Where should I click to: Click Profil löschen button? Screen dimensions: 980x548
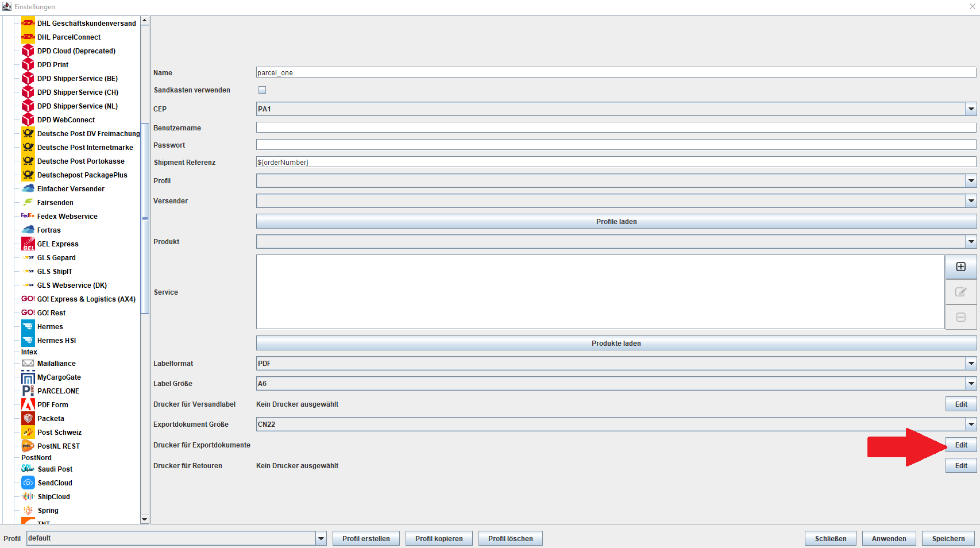[511, 539]
